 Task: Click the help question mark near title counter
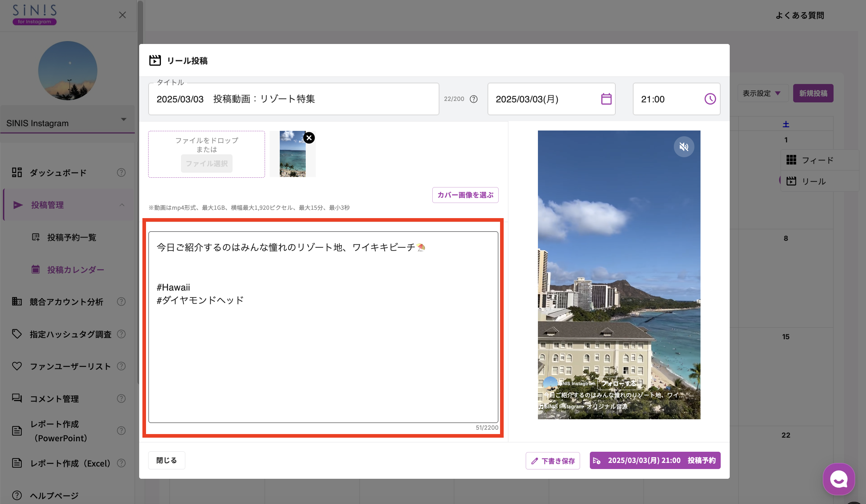coord(473,99)
